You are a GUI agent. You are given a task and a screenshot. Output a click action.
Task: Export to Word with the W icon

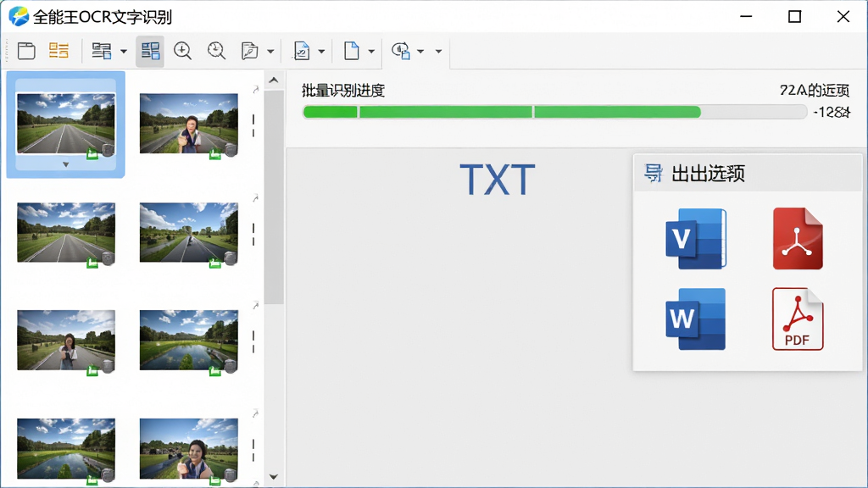(x=696, y=319)
